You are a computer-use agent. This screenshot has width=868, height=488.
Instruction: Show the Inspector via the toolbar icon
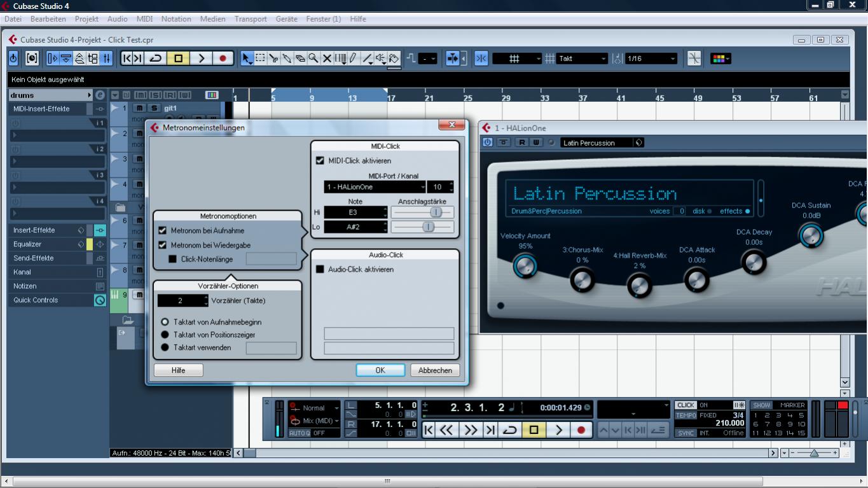tap(52, 58)
